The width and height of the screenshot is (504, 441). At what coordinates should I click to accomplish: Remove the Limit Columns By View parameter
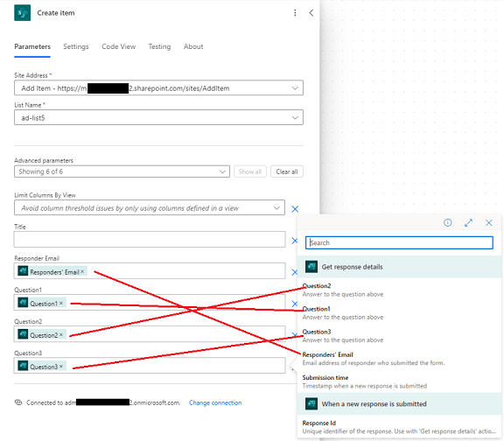pyautogui.click(x=295, y=209)
